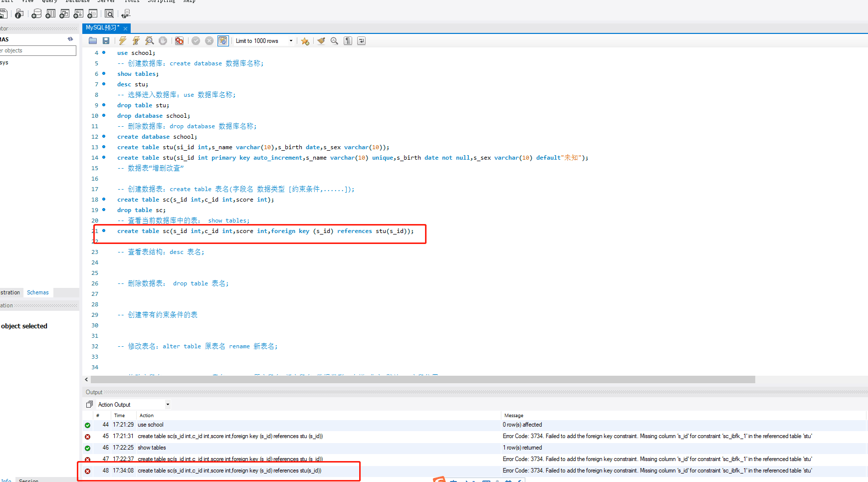Click line 6 'show tables;' code

pyautogui.click(x=138, y=74)
